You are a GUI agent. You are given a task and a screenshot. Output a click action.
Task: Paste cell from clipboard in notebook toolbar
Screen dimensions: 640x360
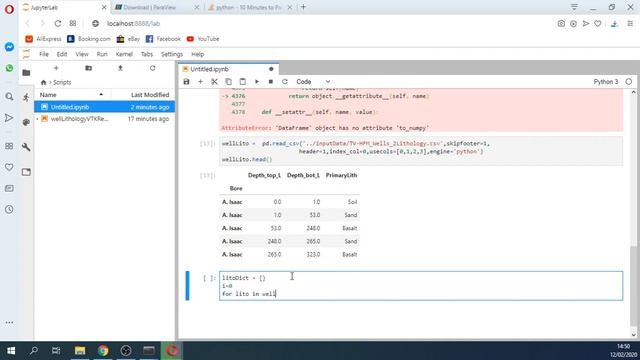(x=242, y=82)
